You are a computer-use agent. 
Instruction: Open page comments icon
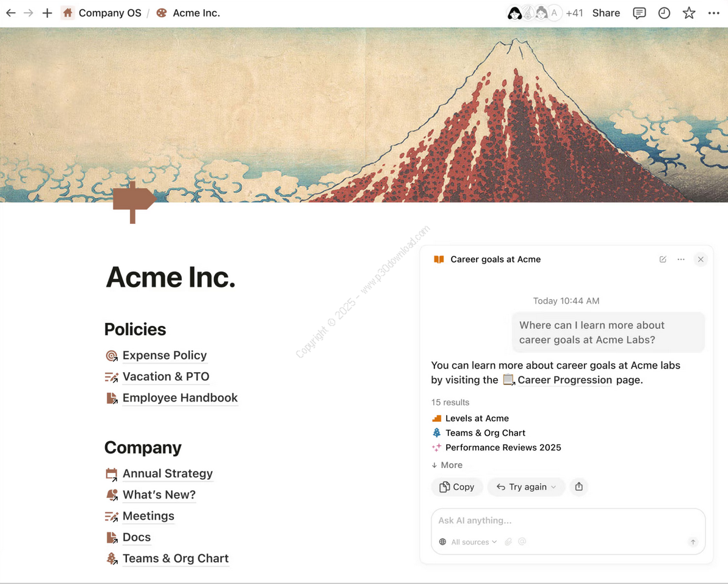pyautogui.click(x=640, y=13)
